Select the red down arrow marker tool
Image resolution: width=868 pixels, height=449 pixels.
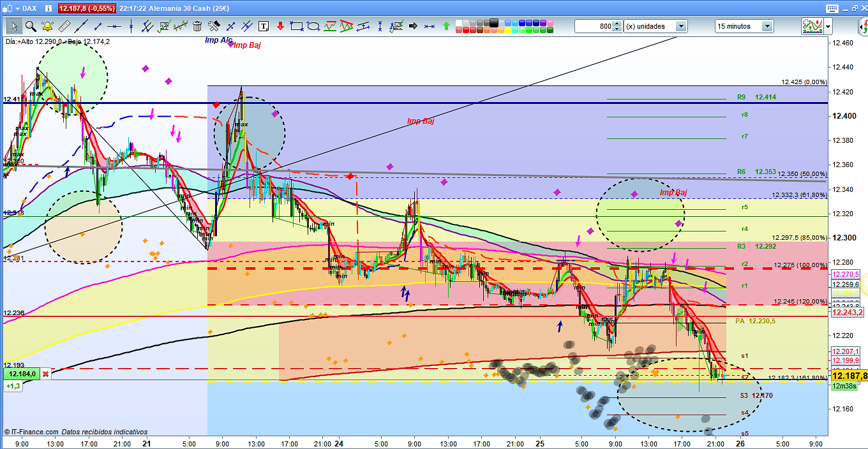pos(280,26)
